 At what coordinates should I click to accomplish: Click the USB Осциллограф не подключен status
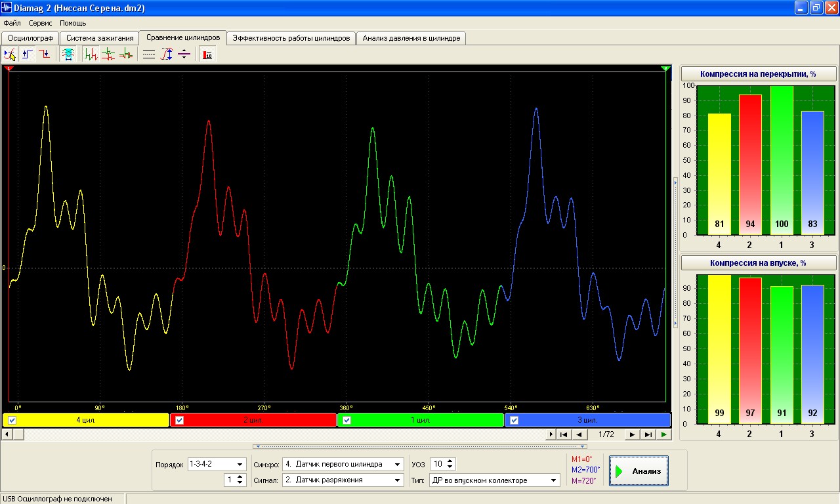[57, 499]
